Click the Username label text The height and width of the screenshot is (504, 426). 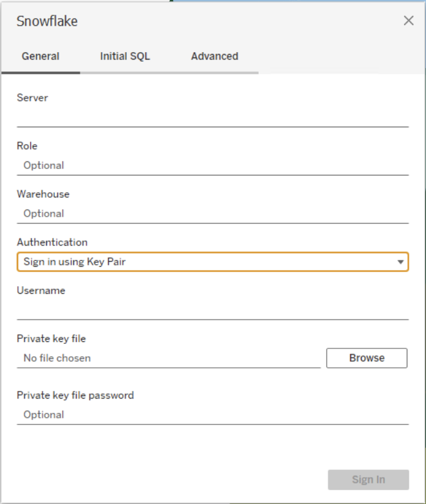coord(41,291)
